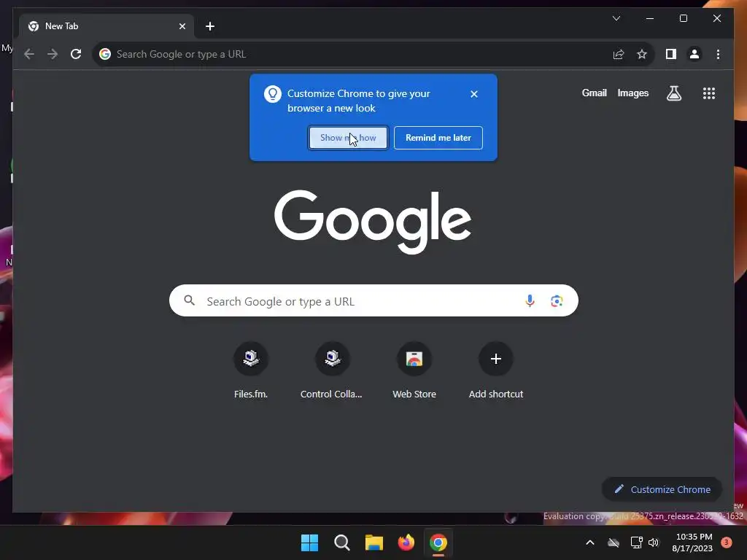Click the Google logo
Viewport: 747px width, 560px height.
[x=373, y=222]
